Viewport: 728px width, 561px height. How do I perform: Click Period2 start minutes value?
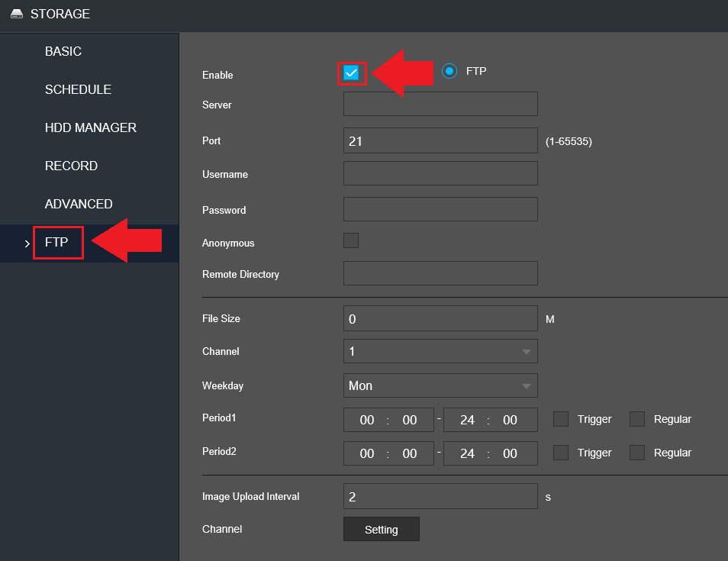pos(410,453)
